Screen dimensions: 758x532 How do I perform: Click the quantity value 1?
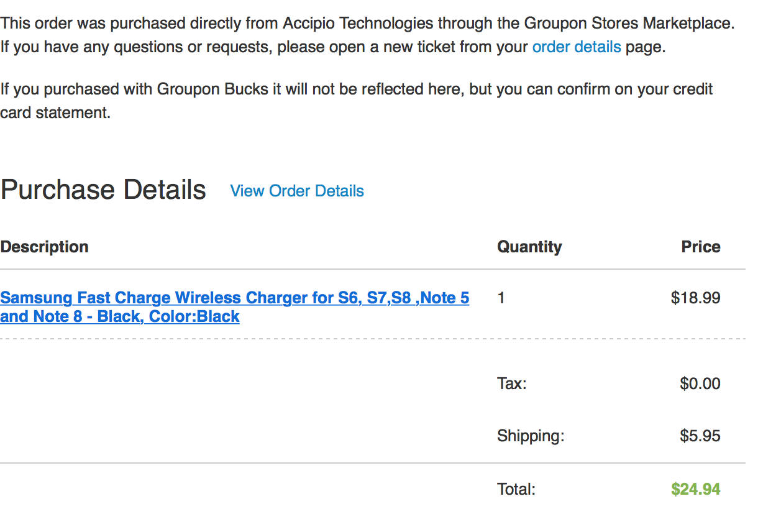[501, 298]
